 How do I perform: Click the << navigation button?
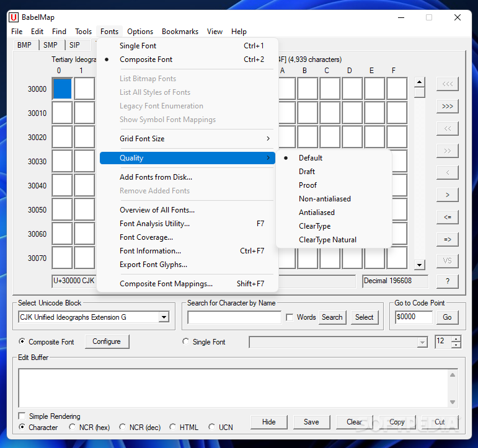pos(447,129)
